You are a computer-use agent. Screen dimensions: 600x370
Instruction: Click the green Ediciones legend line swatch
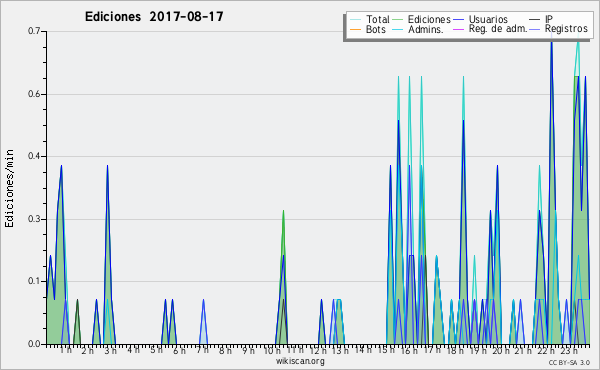(x=398, y=20)
